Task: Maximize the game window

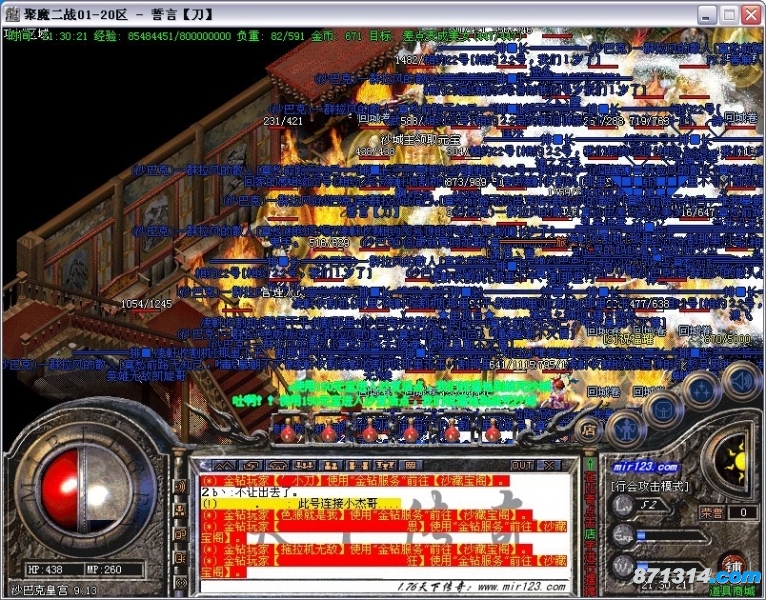Action: (x=729, y=15)
